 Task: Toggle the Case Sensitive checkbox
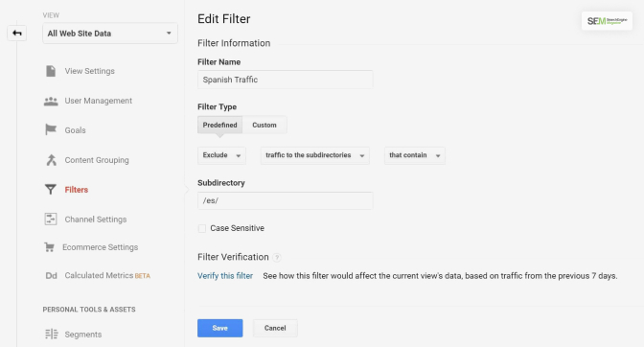point(201,228)
